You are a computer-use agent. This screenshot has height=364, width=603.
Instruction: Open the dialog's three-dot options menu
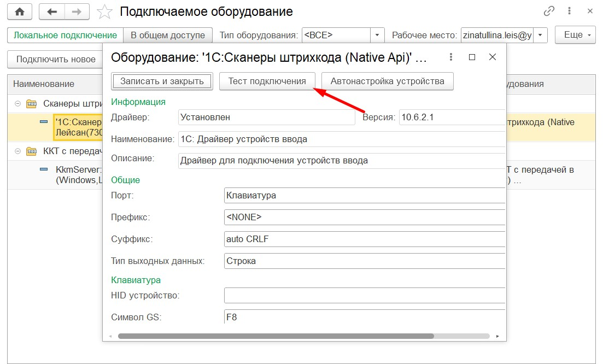point(450,57)
